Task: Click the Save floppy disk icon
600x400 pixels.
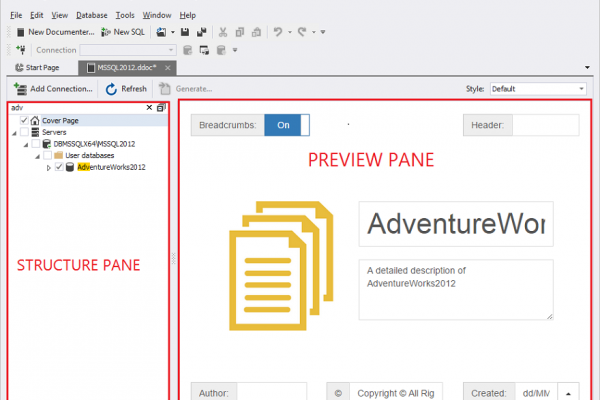Action: coord(185,32)
